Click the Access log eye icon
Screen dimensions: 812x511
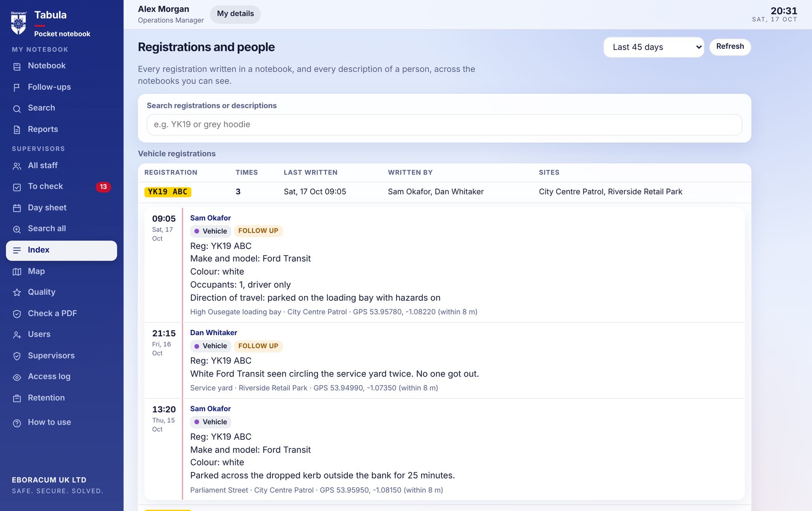[17, 377]
